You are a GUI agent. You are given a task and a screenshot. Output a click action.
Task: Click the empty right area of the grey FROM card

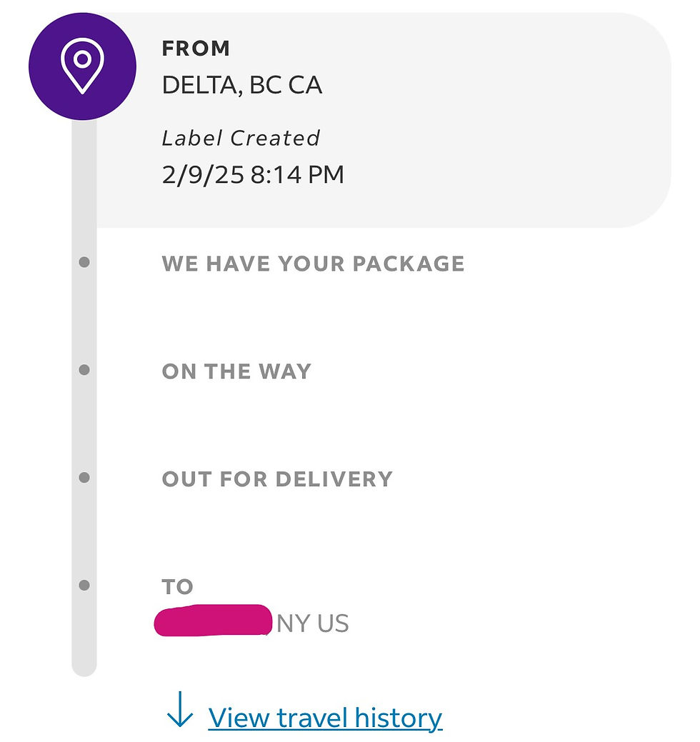click(543, 121)
